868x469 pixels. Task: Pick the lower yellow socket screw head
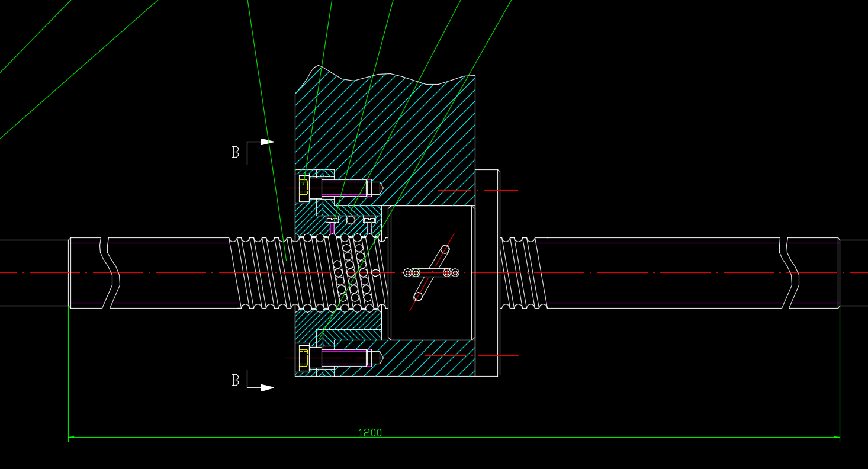click(x=304, y=358)
